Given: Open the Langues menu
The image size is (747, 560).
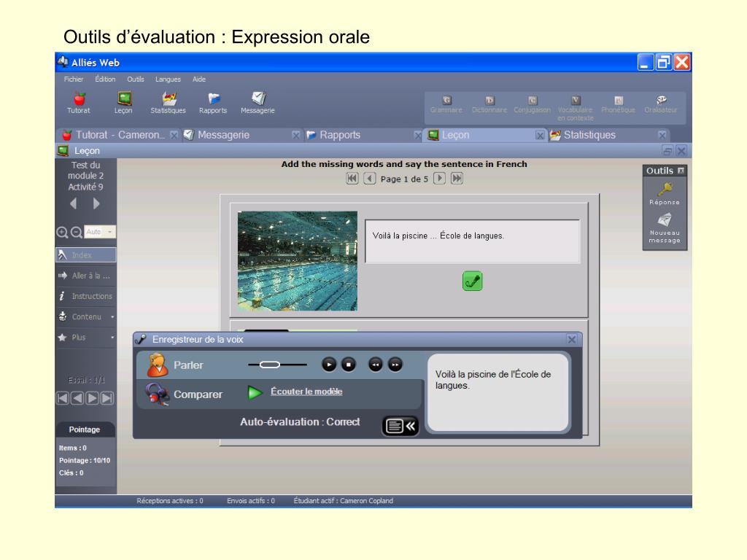Looking at the screenshot, I should pos(168,79).
